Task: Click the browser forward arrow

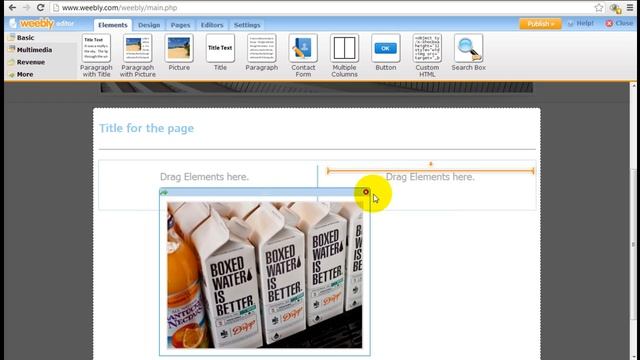Action: click(26, 7)
